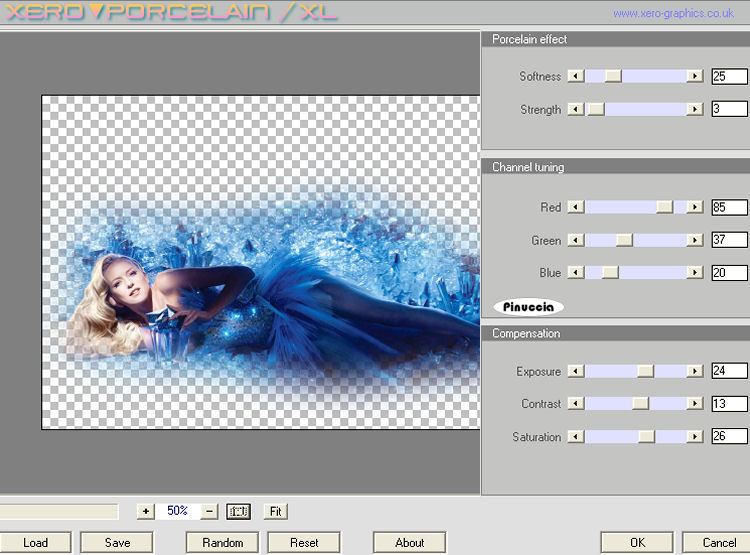Save the current filter settings

point(117,543)
